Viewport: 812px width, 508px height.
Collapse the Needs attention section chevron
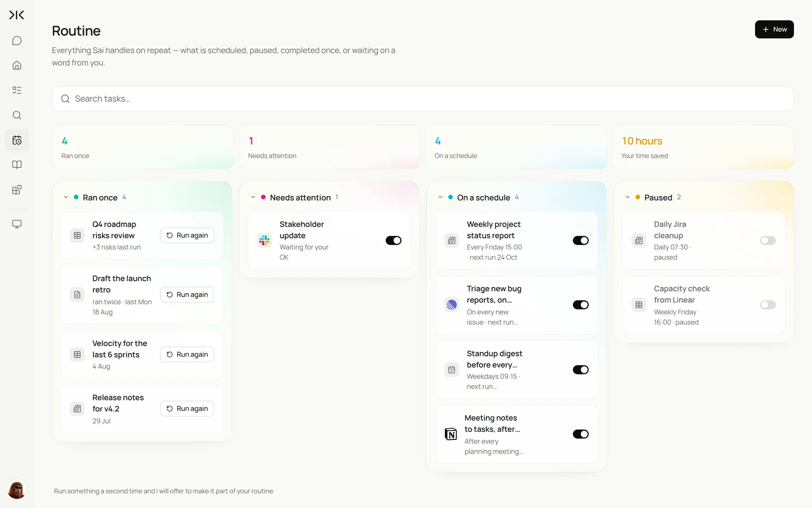[x=253, y=197]
